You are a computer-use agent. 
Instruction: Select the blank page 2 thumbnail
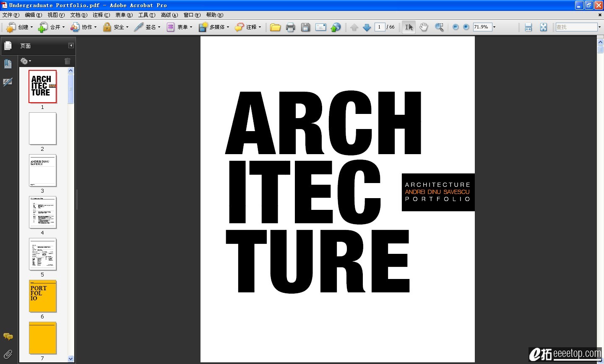[x=43, y=129]
